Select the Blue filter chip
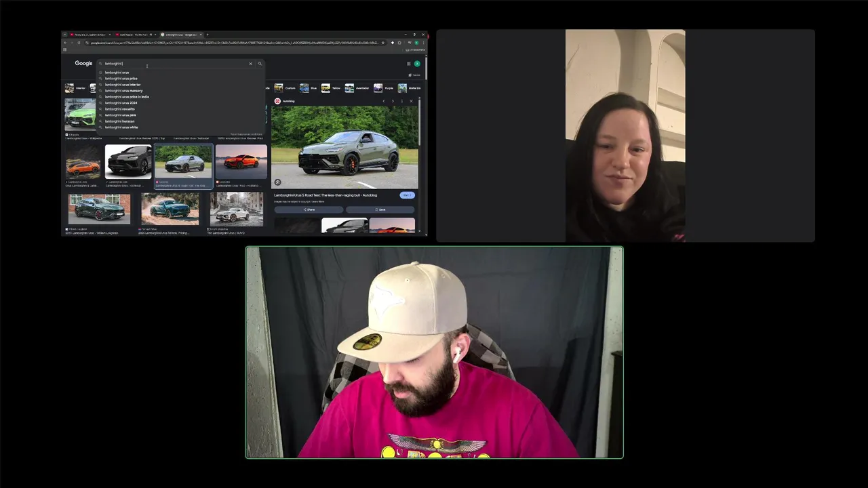 309,88
